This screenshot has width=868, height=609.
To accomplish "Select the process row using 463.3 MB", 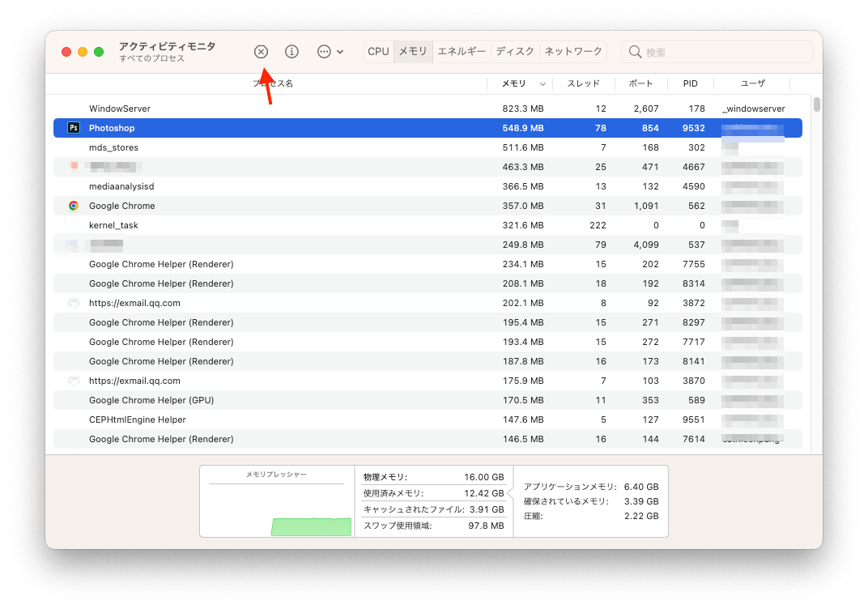I will coord(428,167).
